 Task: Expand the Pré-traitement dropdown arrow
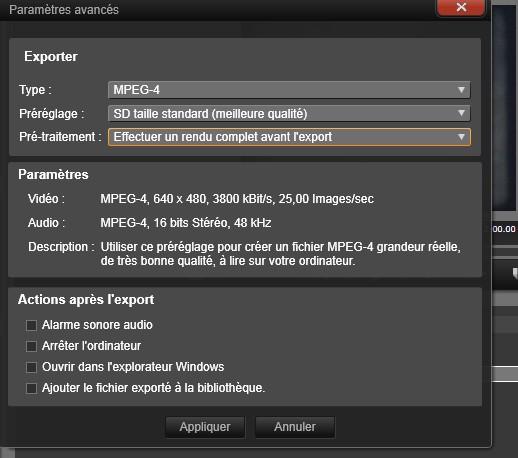[x=461, y=137]
